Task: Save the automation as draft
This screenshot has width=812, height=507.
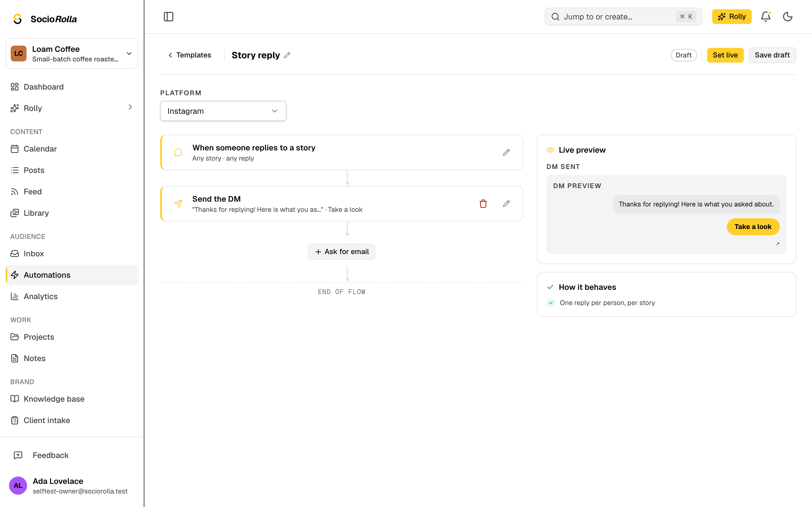Action: point(772,55)
